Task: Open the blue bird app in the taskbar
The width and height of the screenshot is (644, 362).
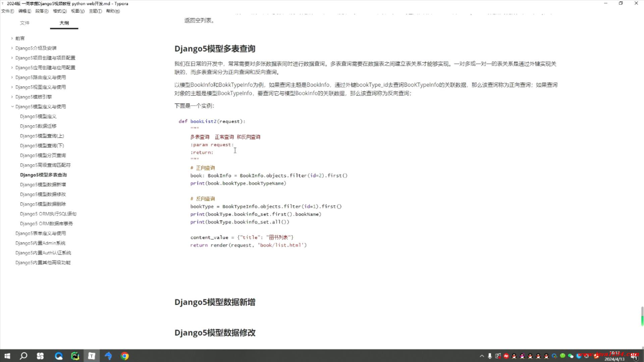Action: (108, 356)
